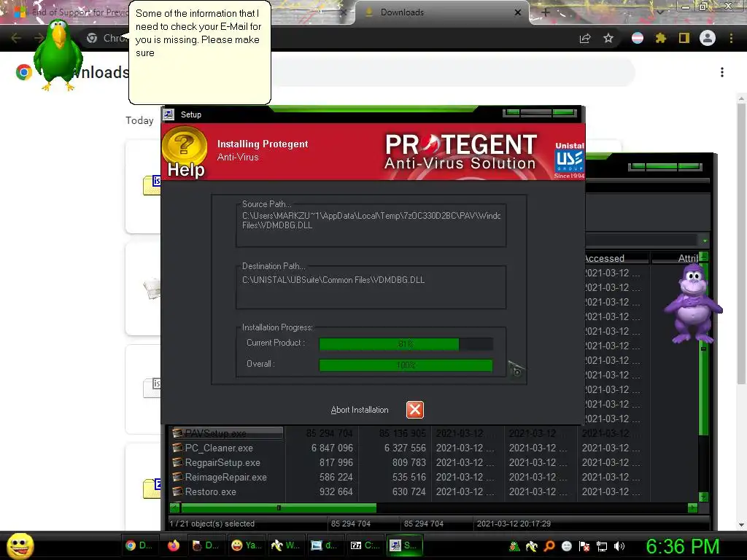Screen dimensions: 747x560
Task: Click the downloads search field
Action: click(452, 72)
